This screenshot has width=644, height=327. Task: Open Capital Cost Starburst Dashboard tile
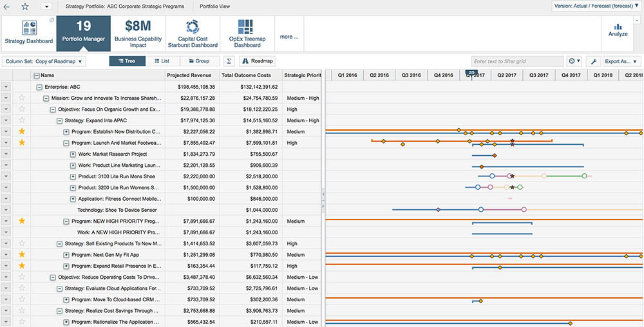[x=193, y=33]
